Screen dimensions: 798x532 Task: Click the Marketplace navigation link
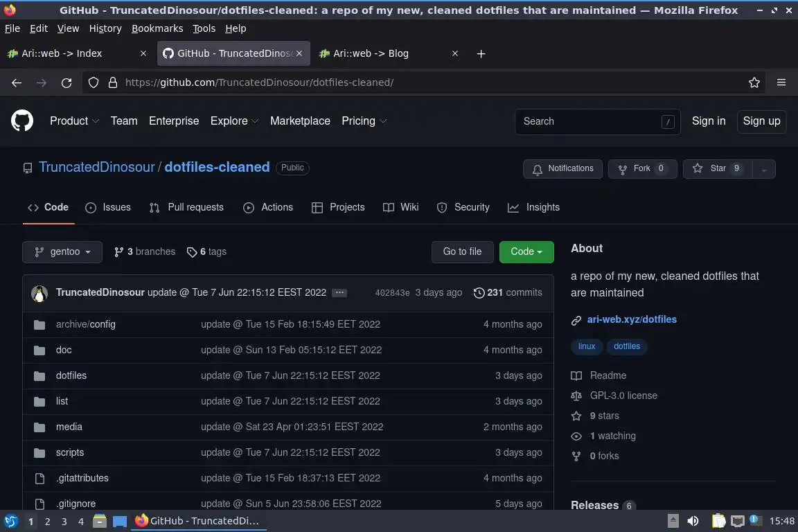pos(300,121)
